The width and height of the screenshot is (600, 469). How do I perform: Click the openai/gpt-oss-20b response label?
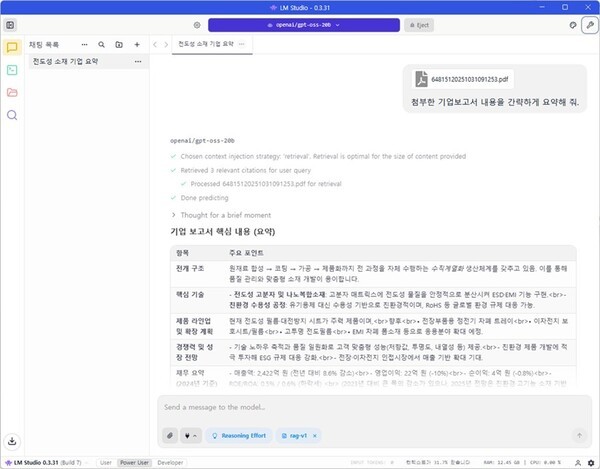pyautogui.click(x=202, y=141)
